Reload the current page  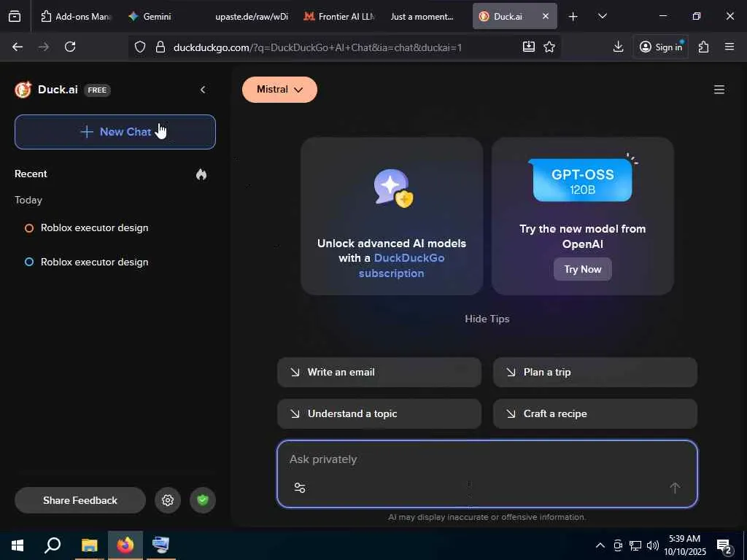70,47
